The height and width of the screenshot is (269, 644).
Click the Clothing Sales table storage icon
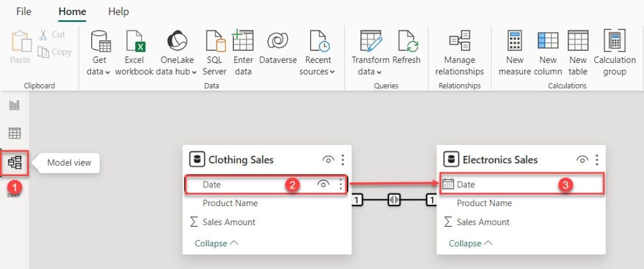tap(196, 160)
